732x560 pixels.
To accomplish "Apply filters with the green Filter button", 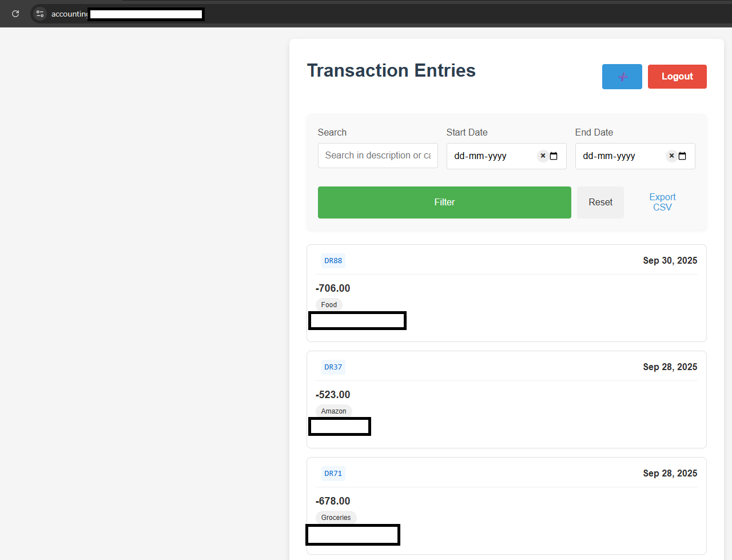I will [x=444, y=202].
